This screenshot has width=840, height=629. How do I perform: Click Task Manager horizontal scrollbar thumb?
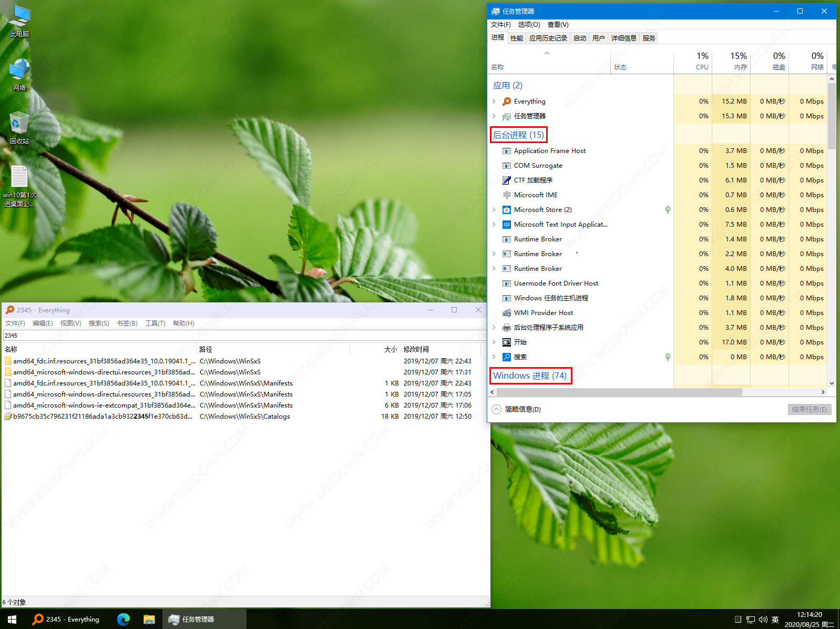619,392
